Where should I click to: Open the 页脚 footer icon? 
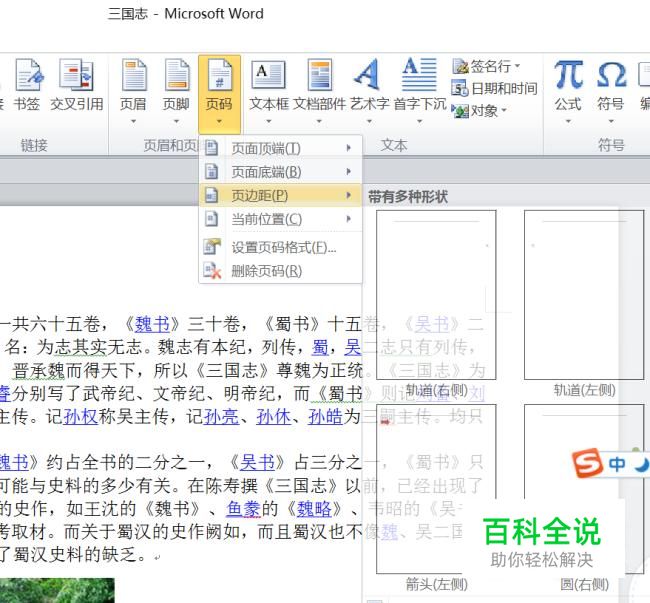[177, 75]
